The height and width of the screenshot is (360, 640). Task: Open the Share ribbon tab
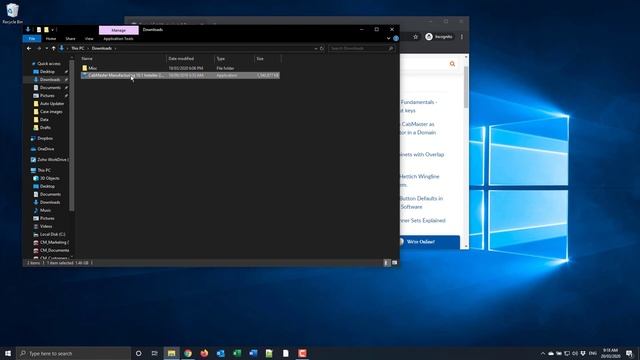[70, 39]
